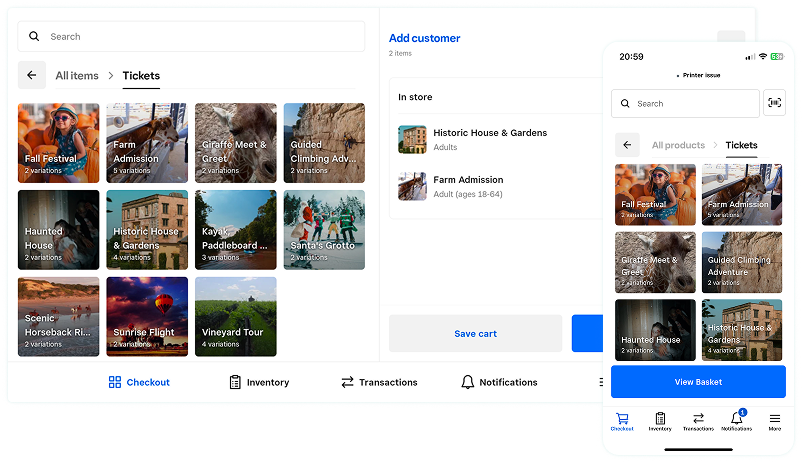This screenshot has height=463, width=802.
Task: Click the Add customer link
Action: (424, 38)
